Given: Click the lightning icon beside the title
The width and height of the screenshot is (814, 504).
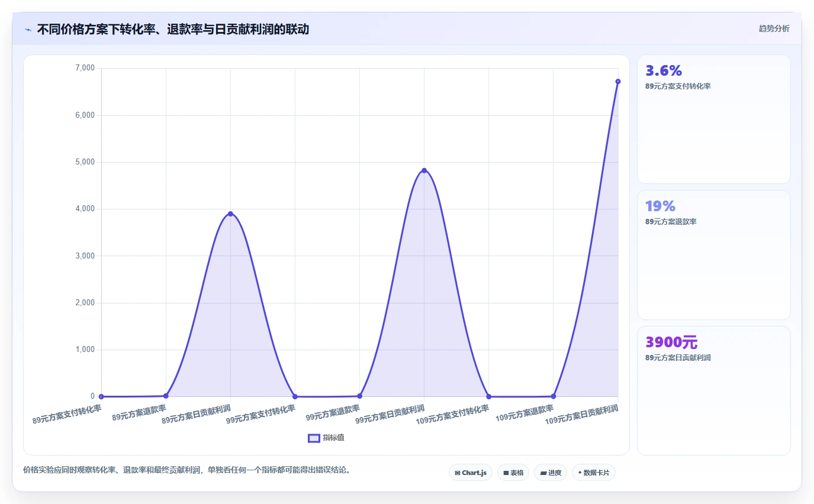Looking at the screenshot, I should [x=28, y=29].
